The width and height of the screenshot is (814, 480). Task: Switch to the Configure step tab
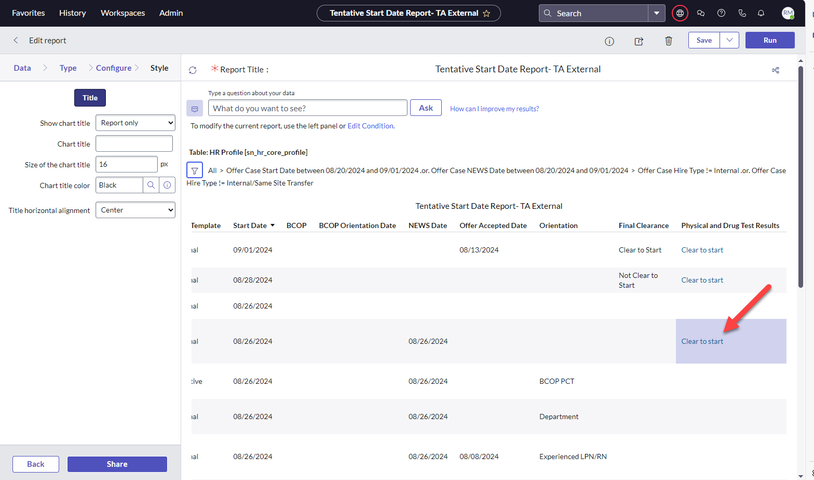click(x=113, y=68)
